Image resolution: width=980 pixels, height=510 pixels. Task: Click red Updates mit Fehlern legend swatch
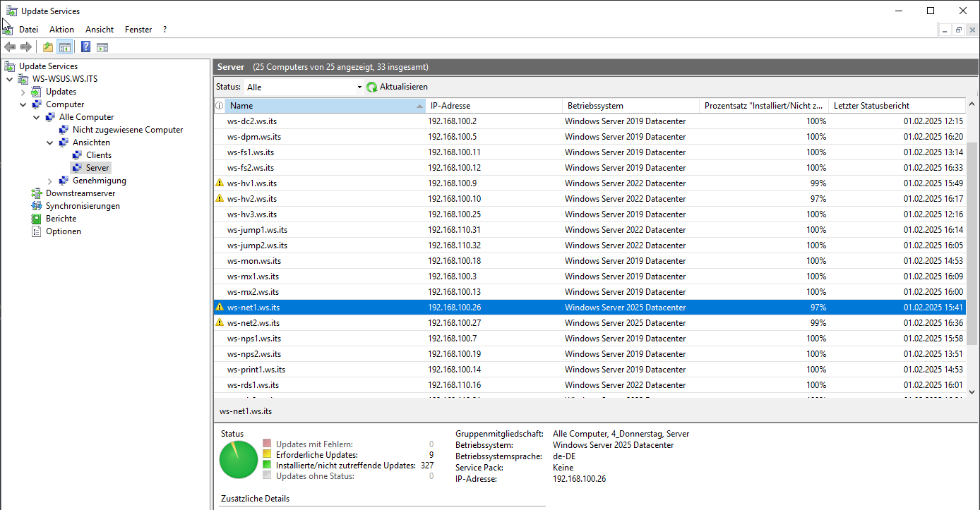(267, 444)
